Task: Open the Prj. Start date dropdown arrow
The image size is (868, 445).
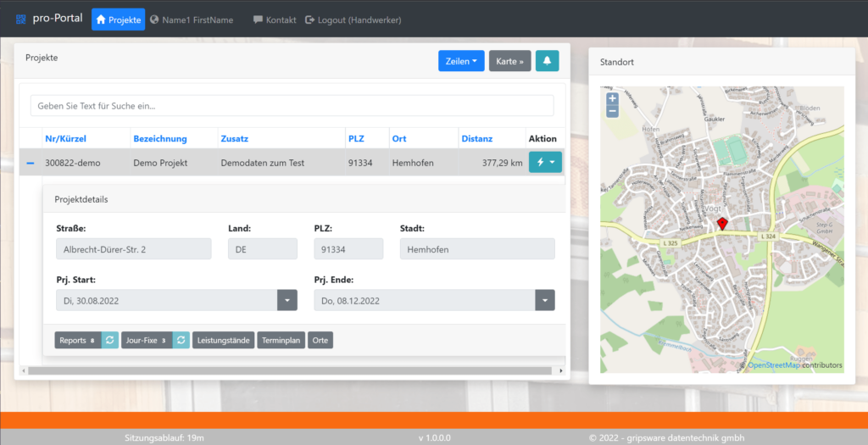Action: [x=287, y=301]
